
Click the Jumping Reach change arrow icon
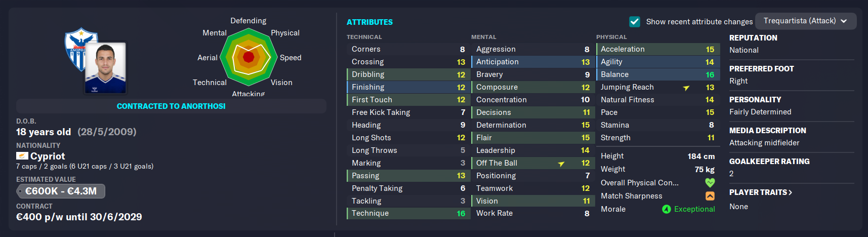[x=686, y=88]
